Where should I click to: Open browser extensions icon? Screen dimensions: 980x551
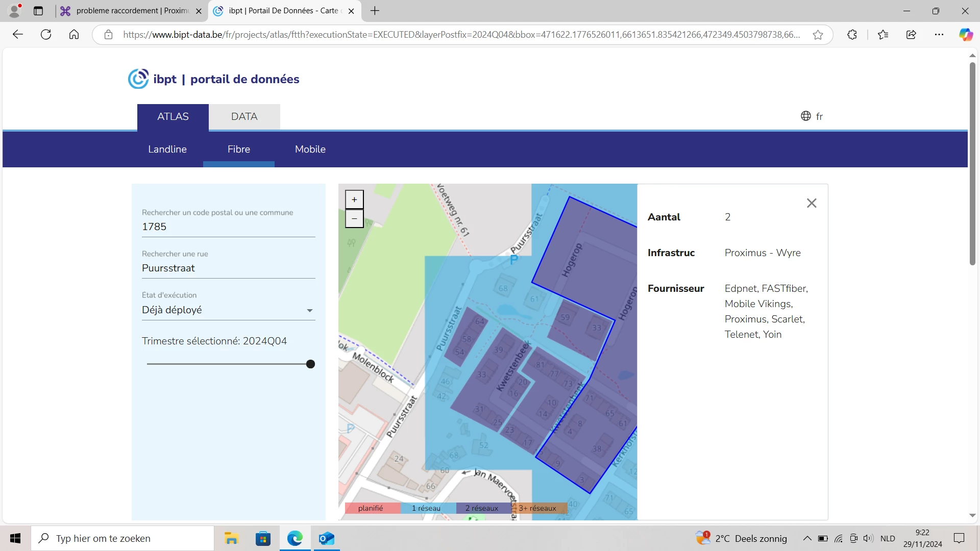pyautogui.click(x=852, y=35)
